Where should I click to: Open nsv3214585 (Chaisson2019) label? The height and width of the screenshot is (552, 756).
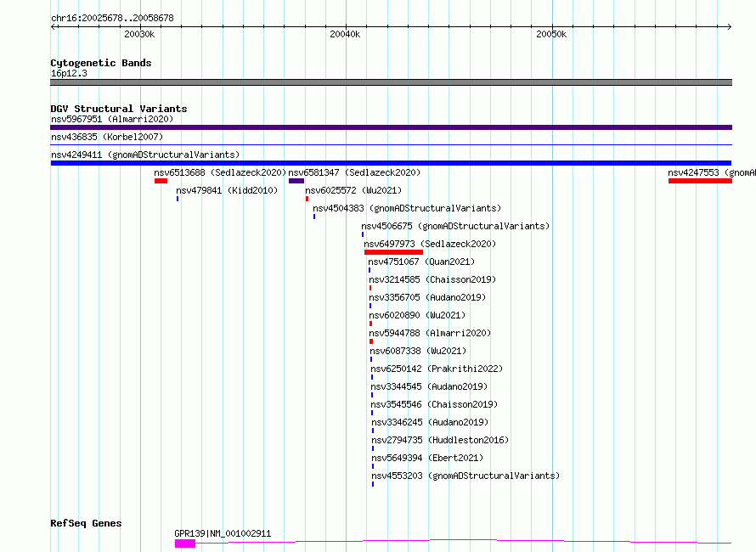pos(432,279)
